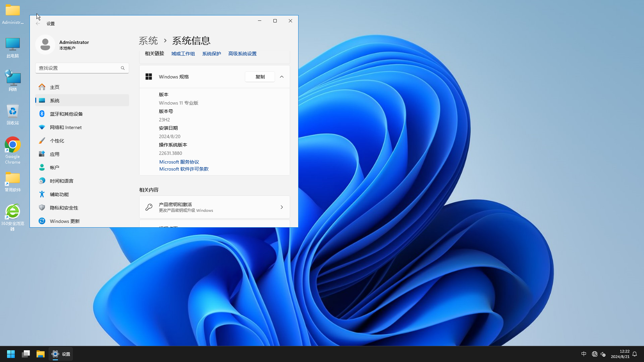Image resolution: width=644 pixels, height=362 pixels.
Task: Select 时间和语言 in the sidebar
Action: (82, 181)
